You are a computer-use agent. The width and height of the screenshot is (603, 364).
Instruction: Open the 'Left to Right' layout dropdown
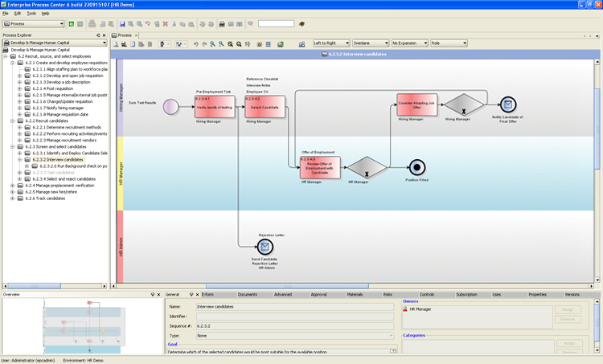(330, 43)
